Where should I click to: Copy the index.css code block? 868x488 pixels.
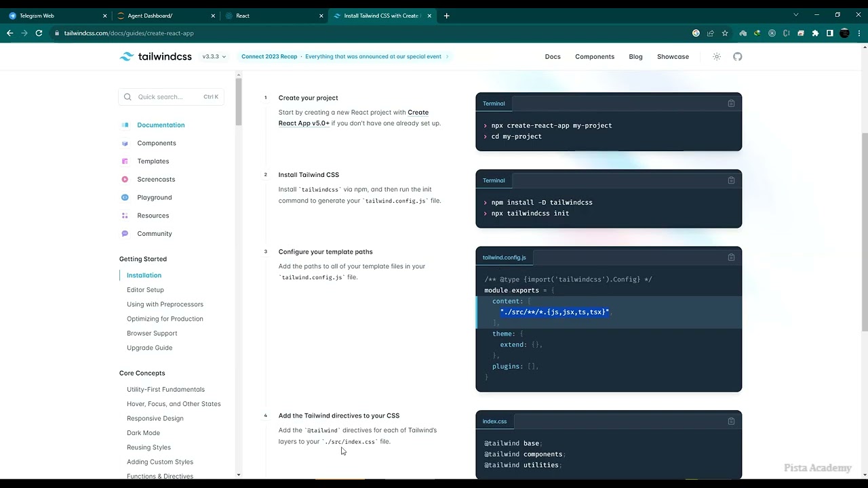click(731, 422)
